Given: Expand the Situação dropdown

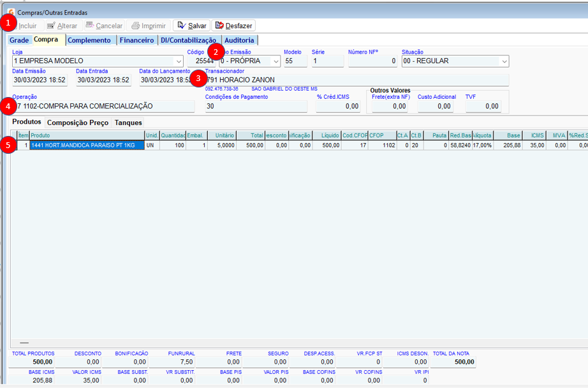Looking at the screenshot, I should coord(504,61).
